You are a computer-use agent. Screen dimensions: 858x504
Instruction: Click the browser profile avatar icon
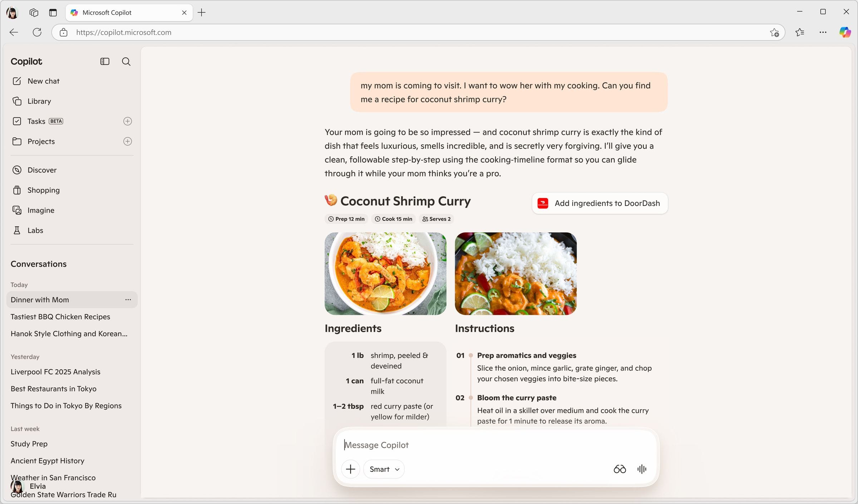click(x=12, y=13)
